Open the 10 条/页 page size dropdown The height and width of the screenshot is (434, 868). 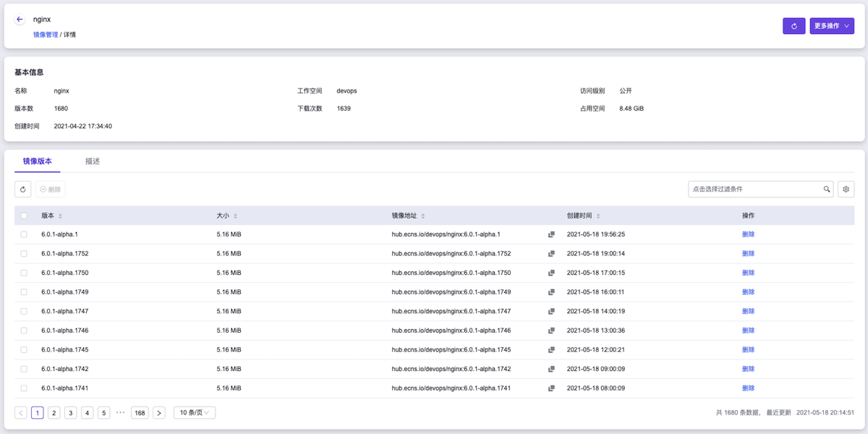[195, 413]
